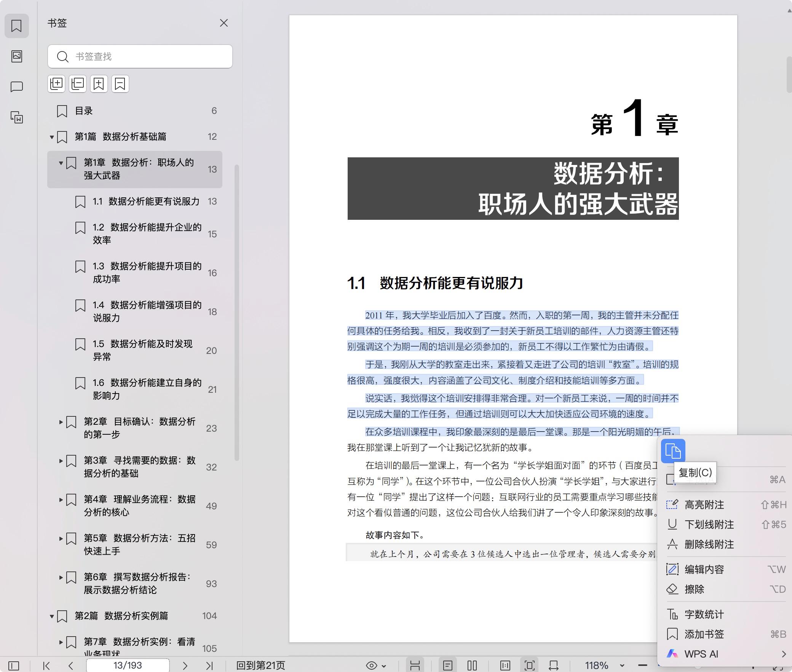Toggle two-page view mode

(x=472, y=666)
